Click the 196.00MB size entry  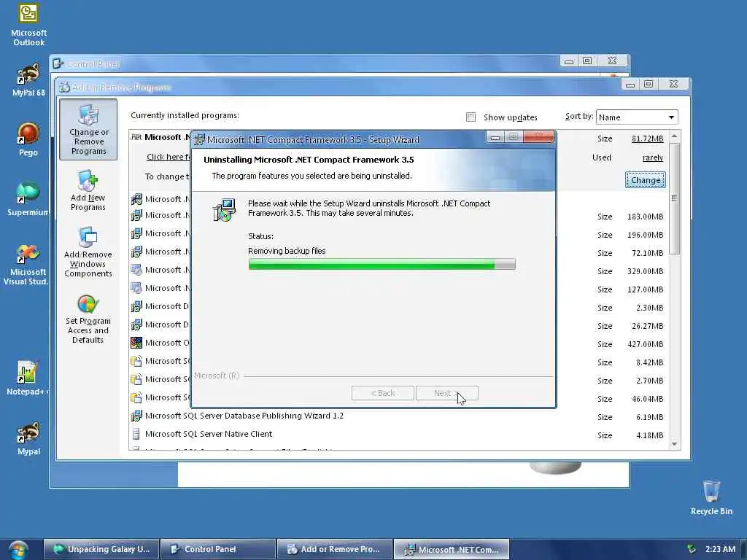pyautogui.click(x=645, y=235)
